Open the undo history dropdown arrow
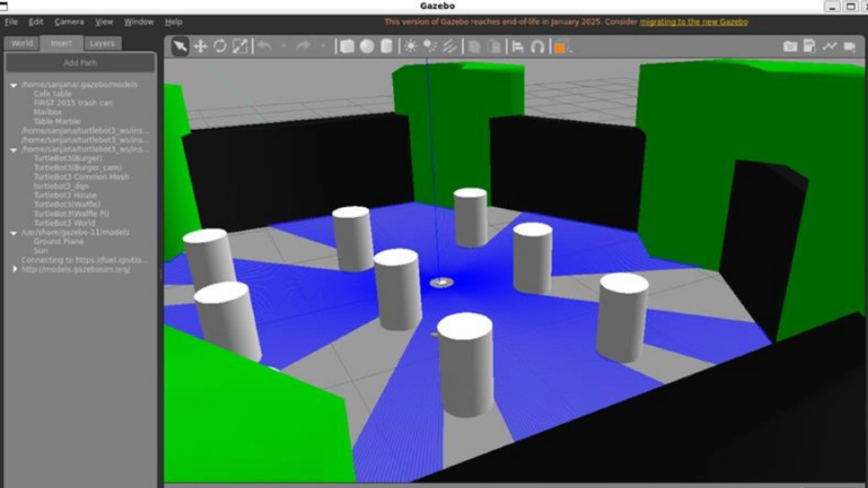 pos(283,46)
